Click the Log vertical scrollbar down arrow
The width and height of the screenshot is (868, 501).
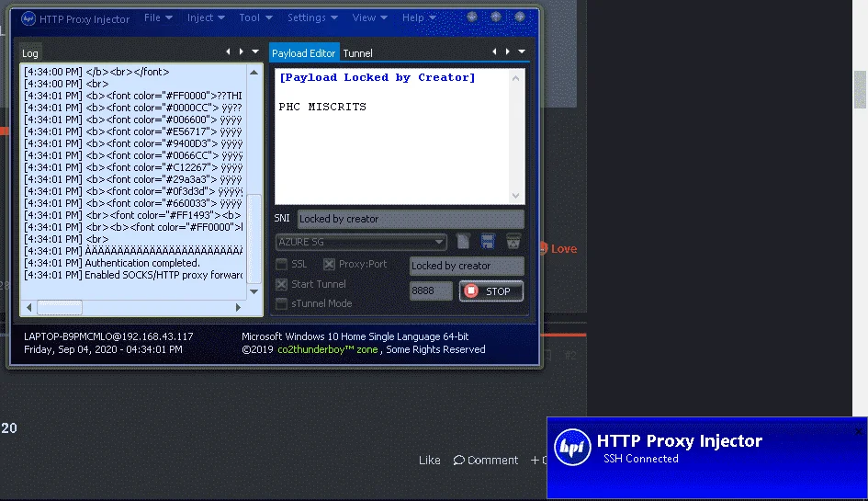pos(254,291)
